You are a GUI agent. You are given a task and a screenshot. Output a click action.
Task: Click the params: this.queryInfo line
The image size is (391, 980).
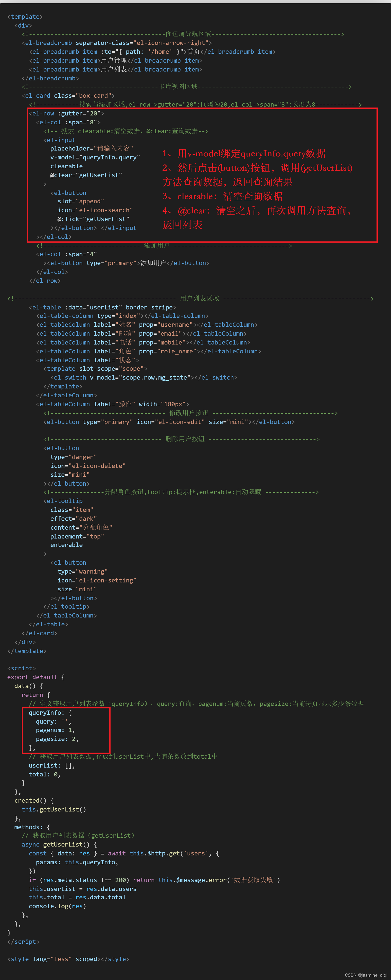click(x=77, y=862)
